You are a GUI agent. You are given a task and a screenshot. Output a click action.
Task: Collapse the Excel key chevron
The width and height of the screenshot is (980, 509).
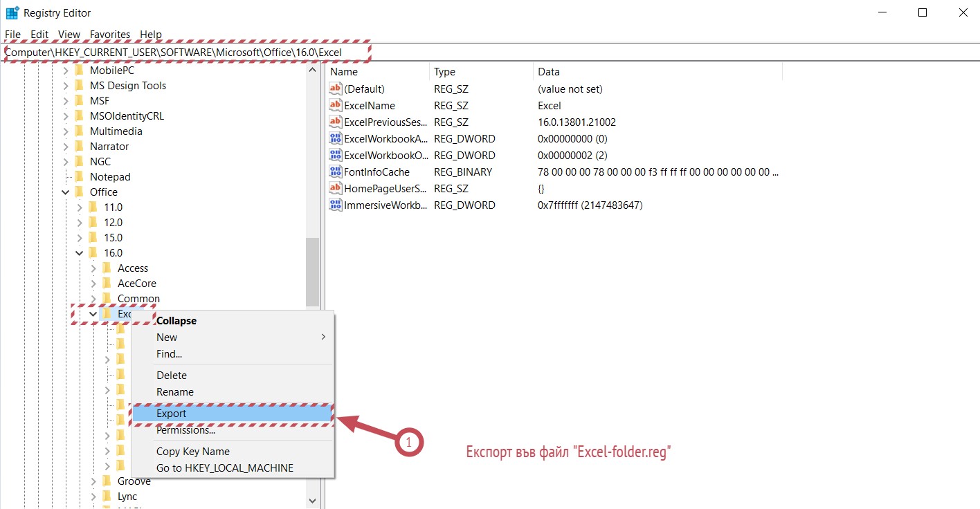(x=93, y=314)
